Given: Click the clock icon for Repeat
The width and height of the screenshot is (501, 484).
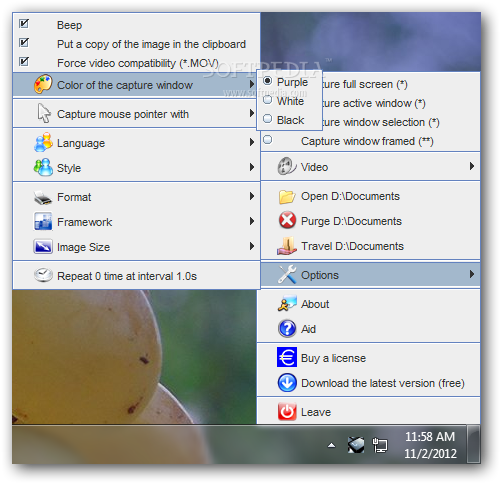Looking at the screenshot, I should click(43, 275).
